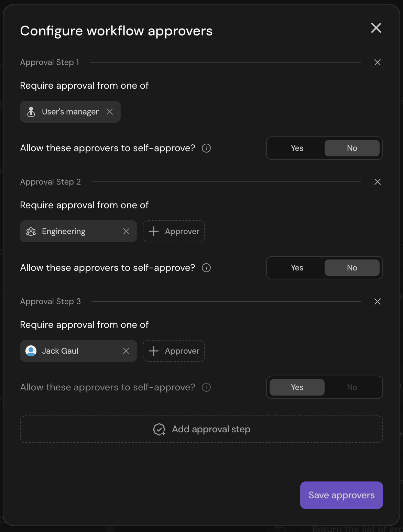The image size is (403, 532).
Task: Delete Approval Step 1 entirely
Action: pyautogui.click(x=377, y=62)
